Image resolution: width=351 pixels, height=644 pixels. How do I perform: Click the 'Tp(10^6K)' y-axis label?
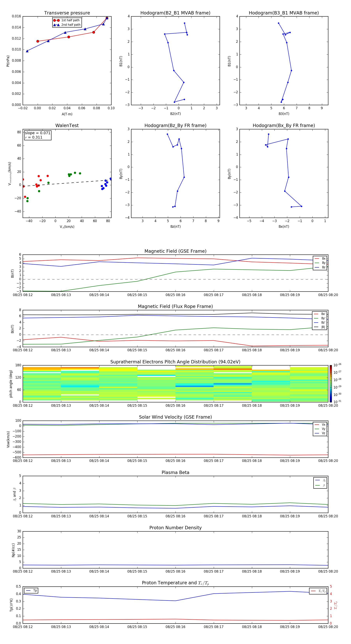11,605
